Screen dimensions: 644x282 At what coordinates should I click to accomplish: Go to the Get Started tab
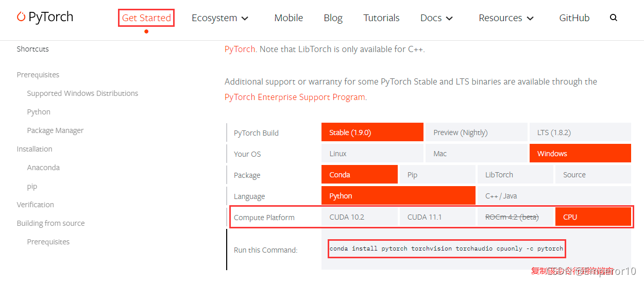(x=146, y=18)
